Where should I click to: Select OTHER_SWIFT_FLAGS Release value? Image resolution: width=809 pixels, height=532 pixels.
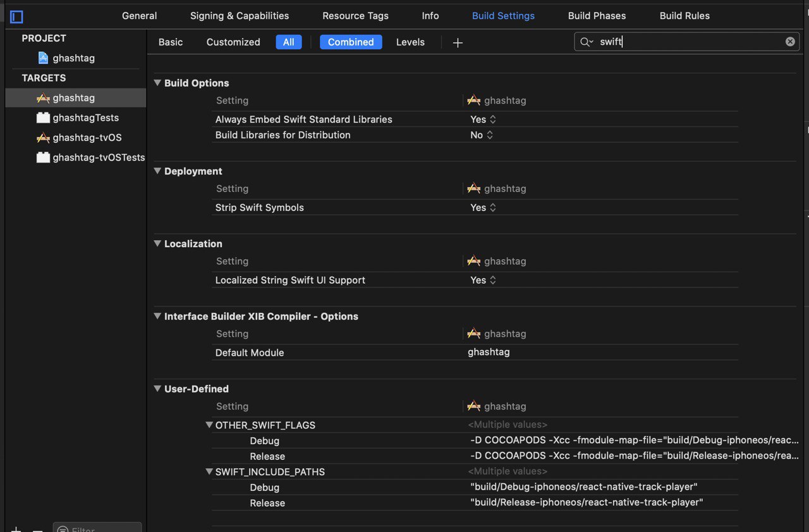click(x=635, y=456)
